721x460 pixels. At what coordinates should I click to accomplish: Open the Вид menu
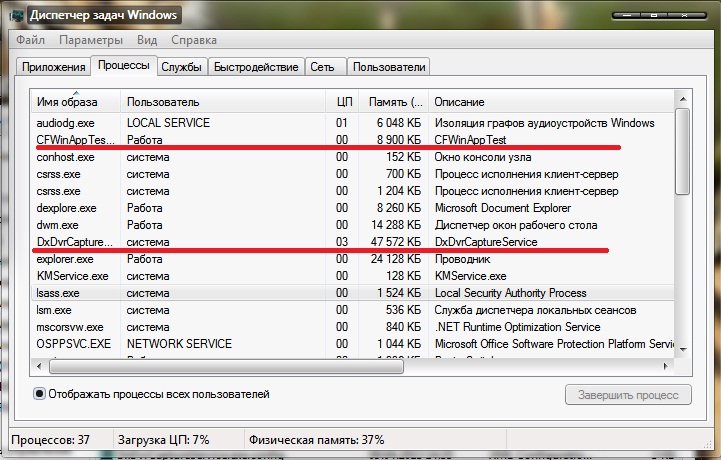[x=147, y=40]
